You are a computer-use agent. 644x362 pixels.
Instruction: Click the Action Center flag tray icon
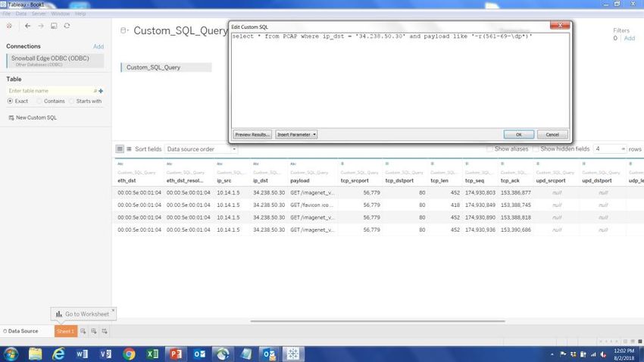click(x=563, y=354)
